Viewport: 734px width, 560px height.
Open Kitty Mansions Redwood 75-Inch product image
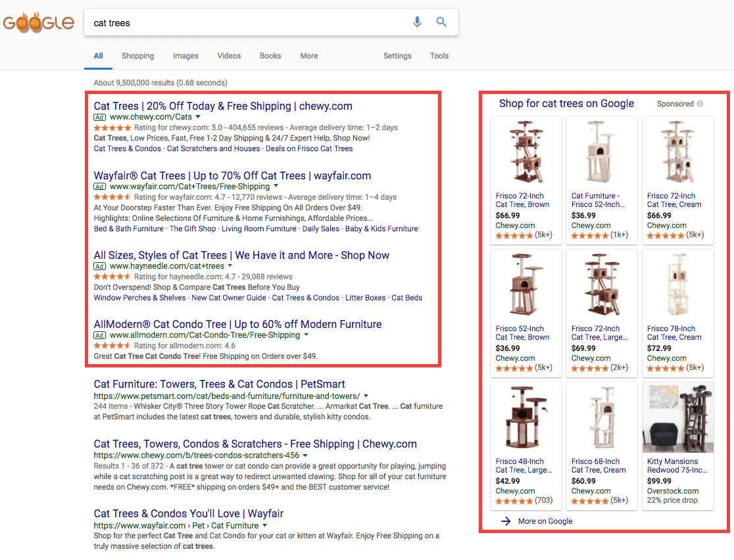tap(678, 417)
